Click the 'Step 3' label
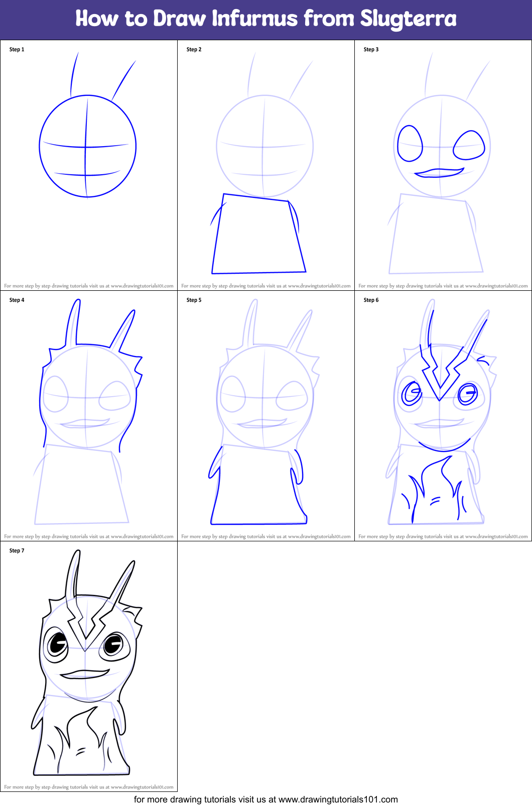The image size is (532, 807). point(371,49)
